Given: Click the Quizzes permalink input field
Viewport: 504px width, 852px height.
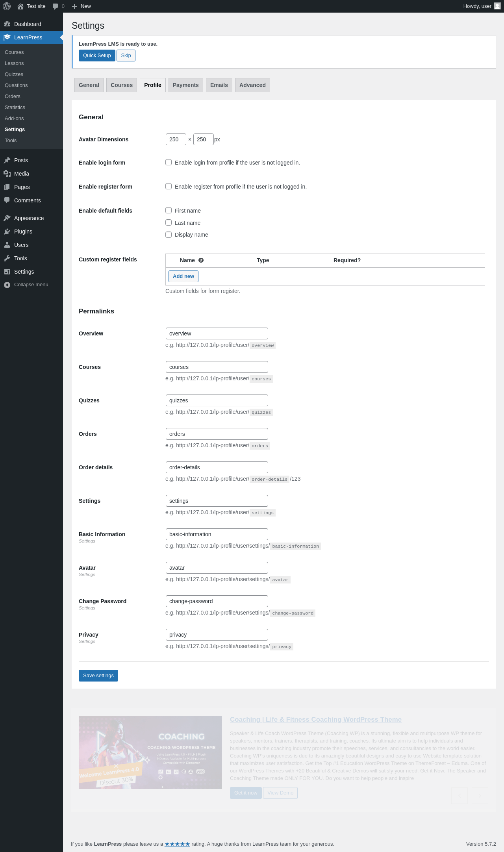Looking at the screenshot, I should click(217, 400).
